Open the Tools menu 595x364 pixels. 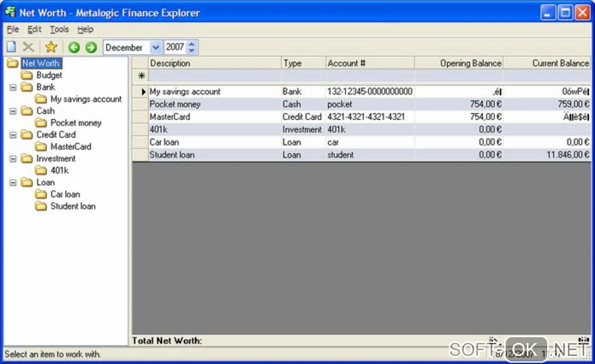(59, 29)
